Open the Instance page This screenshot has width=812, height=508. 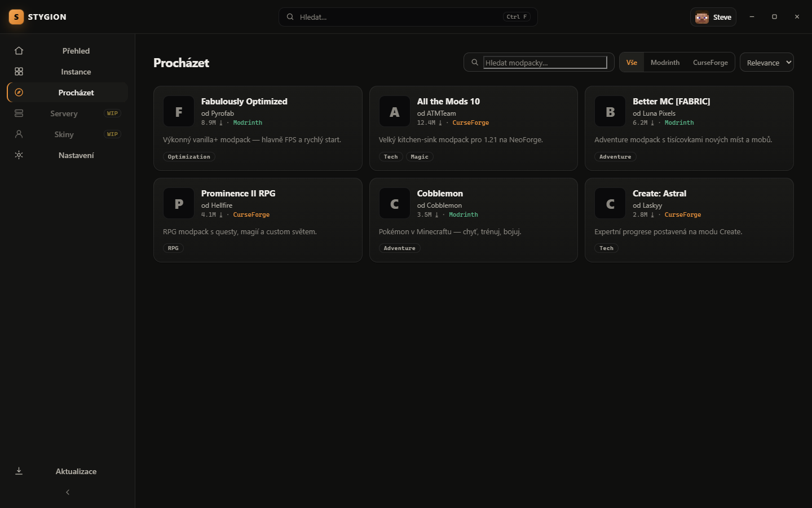68,72
